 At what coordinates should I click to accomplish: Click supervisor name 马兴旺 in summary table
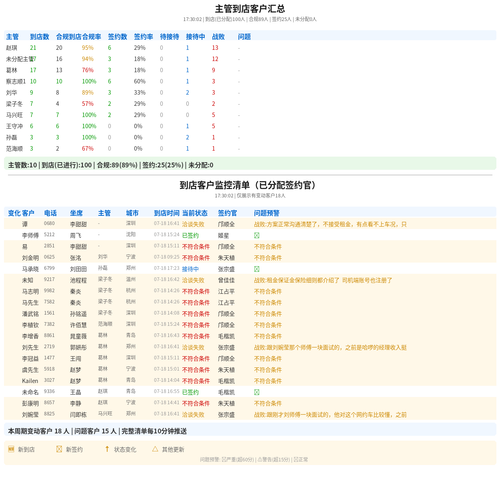tap(14, 115)
